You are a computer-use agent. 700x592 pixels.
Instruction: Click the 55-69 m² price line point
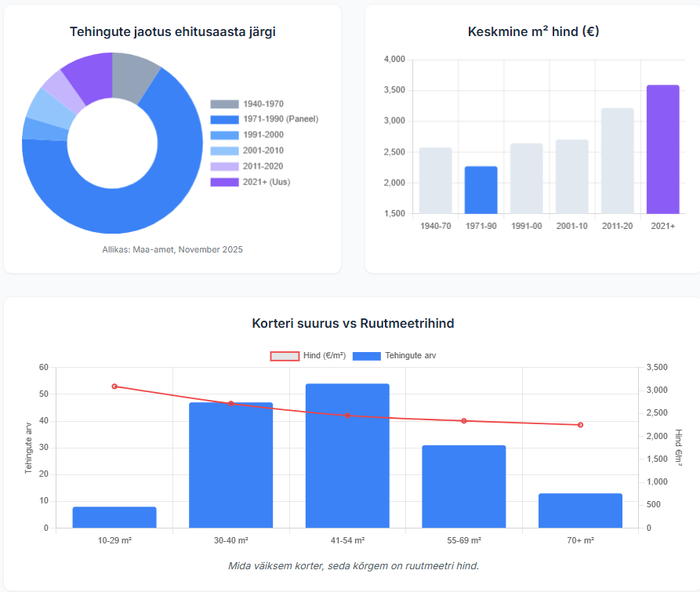coord(464,421)
